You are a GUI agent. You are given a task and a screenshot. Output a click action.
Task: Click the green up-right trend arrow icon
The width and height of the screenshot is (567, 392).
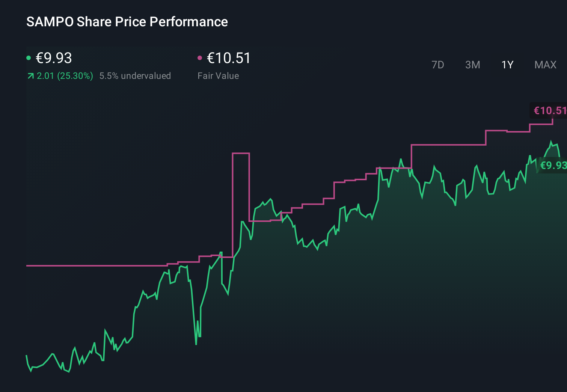click(30, 76)
